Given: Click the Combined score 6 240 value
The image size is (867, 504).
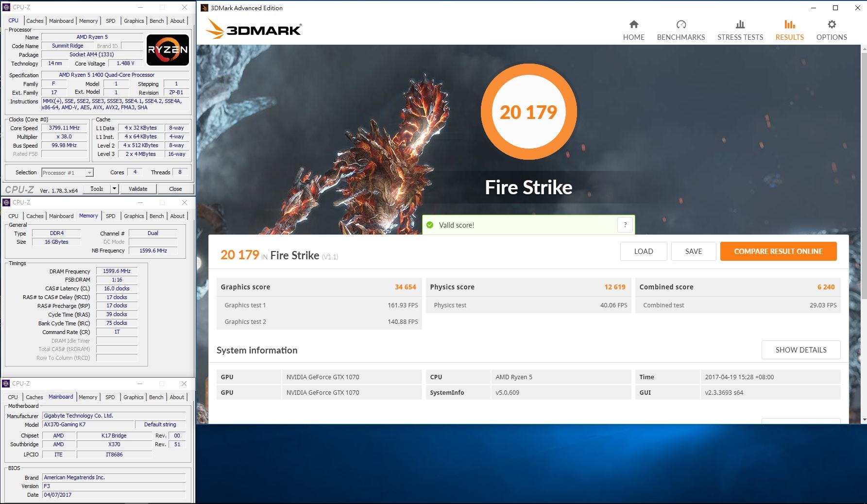Looking at the screenshot, I should tap(826, 287).
